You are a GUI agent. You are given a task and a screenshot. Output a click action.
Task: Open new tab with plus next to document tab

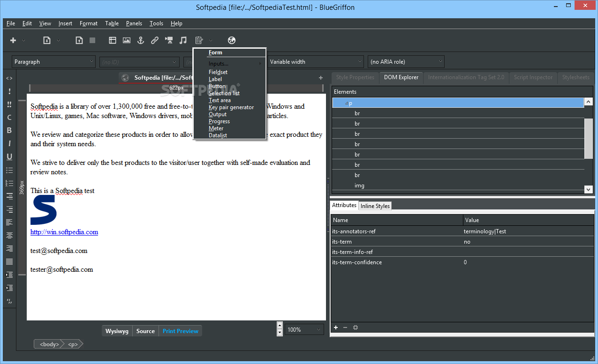click(x=321, y=78)
